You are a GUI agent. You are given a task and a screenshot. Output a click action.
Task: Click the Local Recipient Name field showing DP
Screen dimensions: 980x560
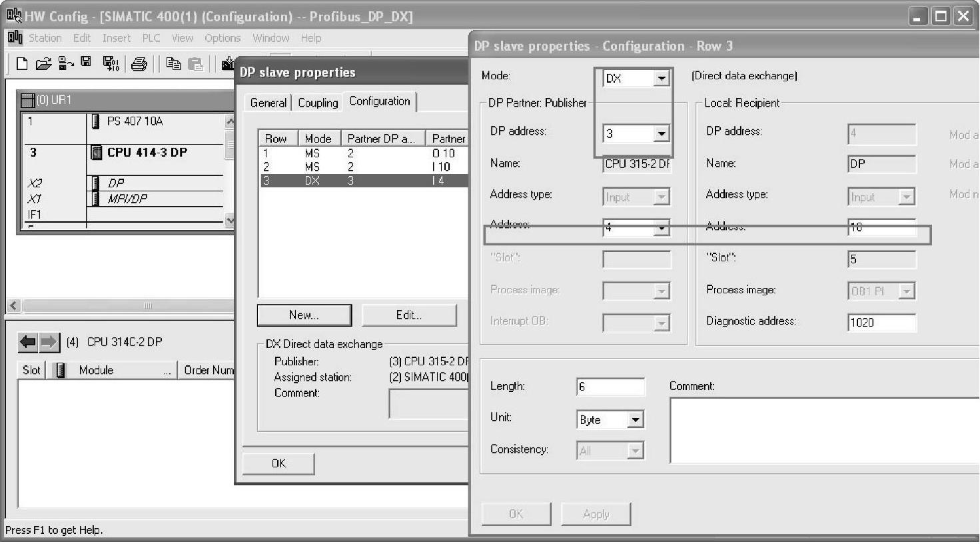tap(882, 164)
